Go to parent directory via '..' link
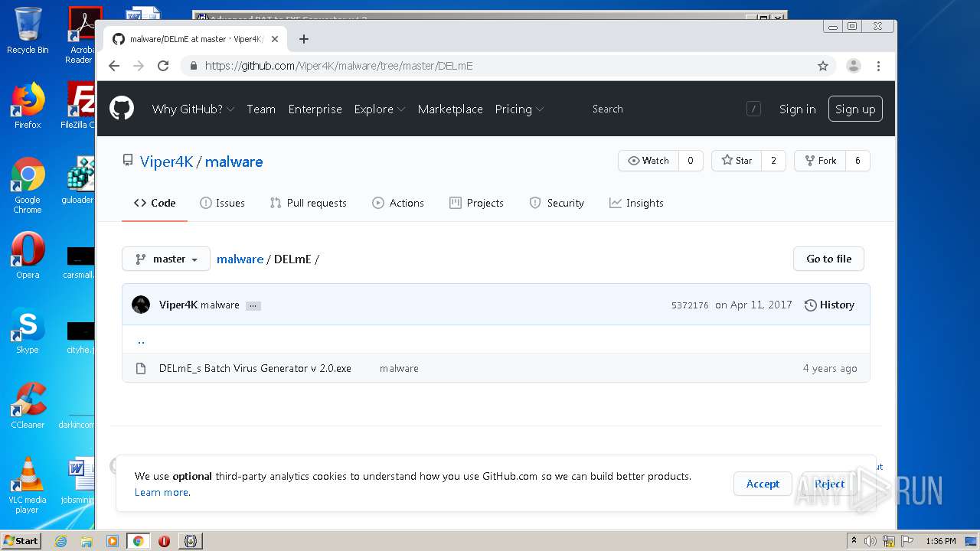 (x=141, y=340)
